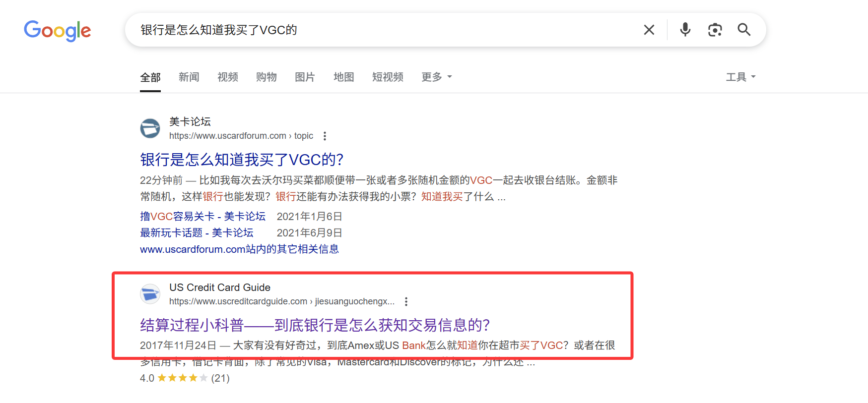Switch to the 短视频 tab
Screen dimensions: 868x403
(x=388, y=77)
